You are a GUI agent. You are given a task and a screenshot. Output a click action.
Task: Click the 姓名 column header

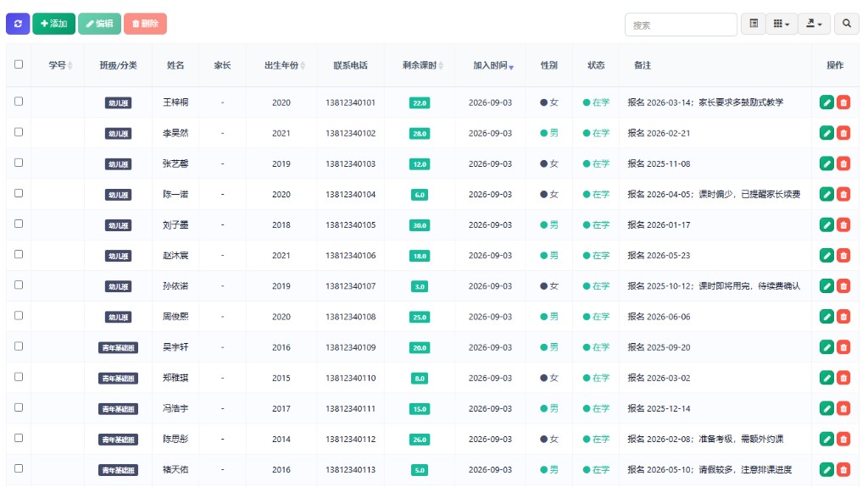(x=175, y=65)
